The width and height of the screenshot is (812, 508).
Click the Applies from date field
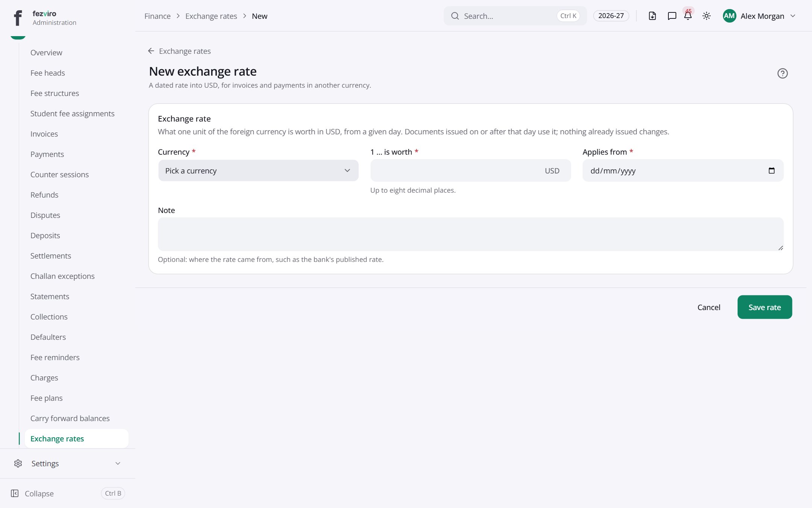(x=683, y=170)
